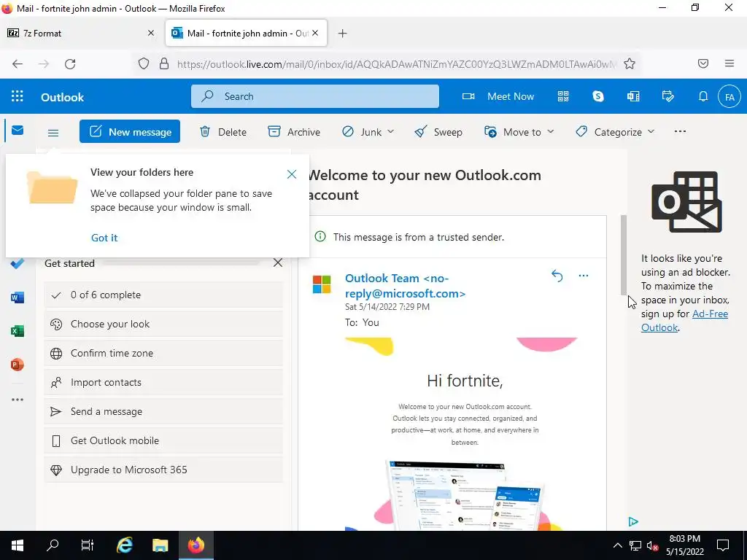747x560 pixels.
Task: Delete the selected message
Action: 223,132
